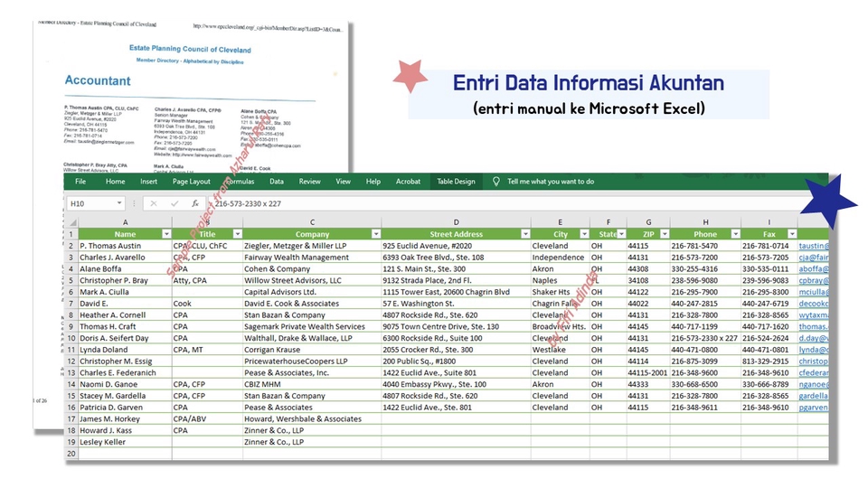
Task: Click the Insert Function fx icon
Action: 195,203
